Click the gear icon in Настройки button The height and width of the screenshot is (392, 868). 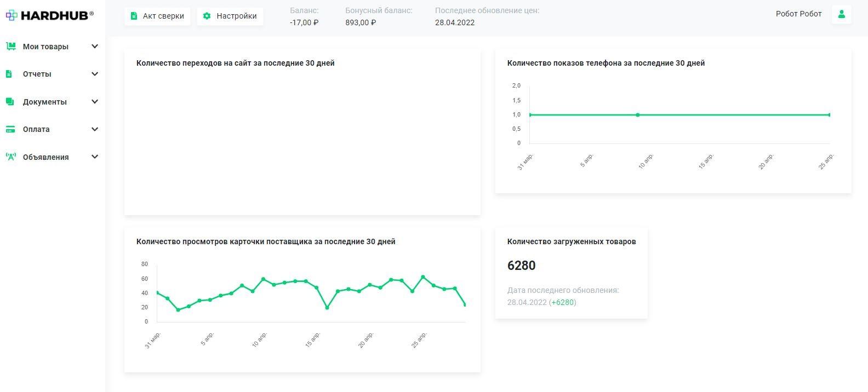[207, 16]
